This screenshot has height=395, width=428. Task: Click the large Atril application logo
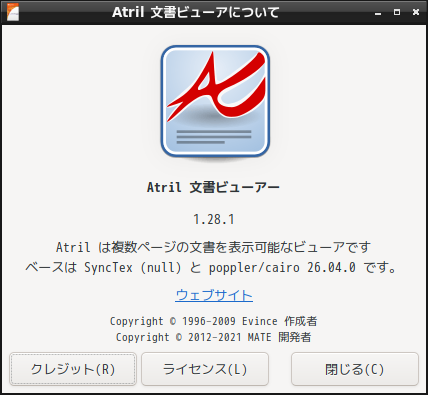coord(215,101)
